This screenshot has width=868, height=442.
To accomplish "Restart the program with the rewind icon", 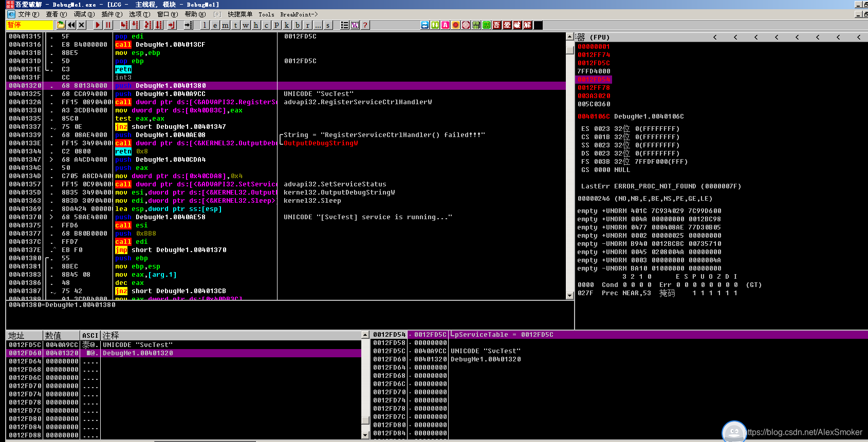I will pyautogui.click(x=71, y=25).
